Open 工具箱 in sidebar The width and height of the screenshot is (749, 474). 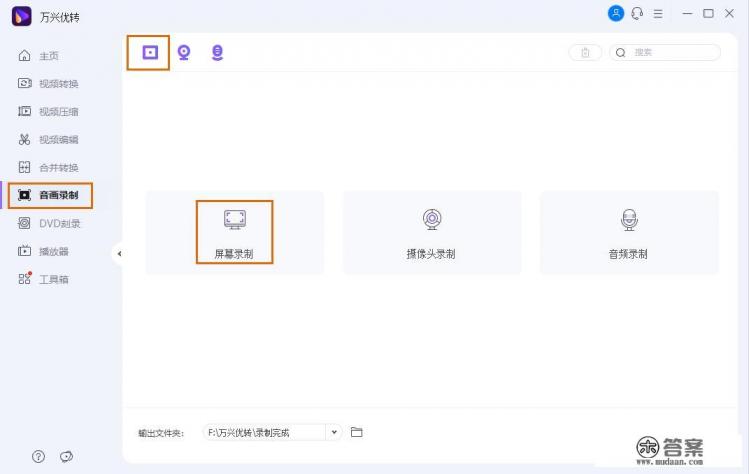pos(43,279)
